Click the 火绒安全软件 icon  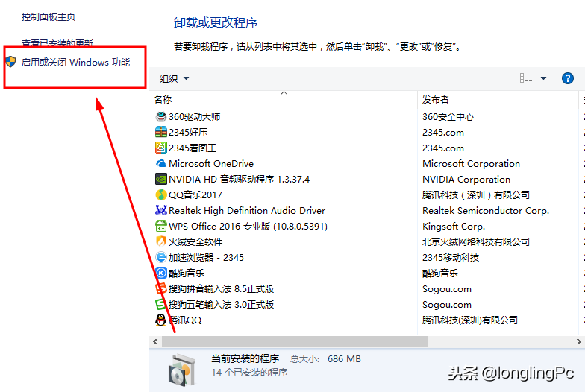tap(160, 241)
